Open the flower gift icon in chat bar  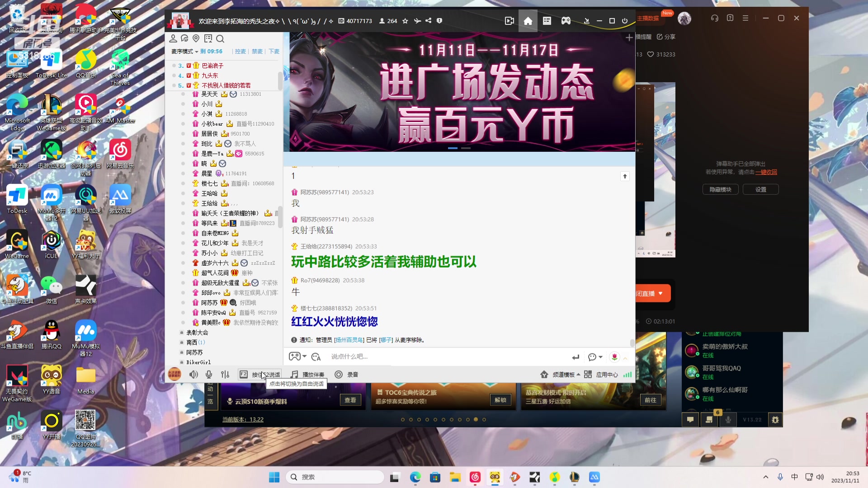point(614,357)
